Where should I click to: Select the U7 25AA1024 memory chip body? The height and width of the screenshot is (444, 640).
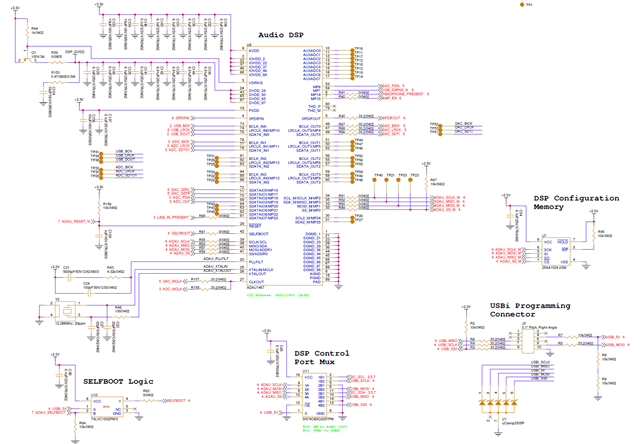pyautogui.click(x=556, y=251)
